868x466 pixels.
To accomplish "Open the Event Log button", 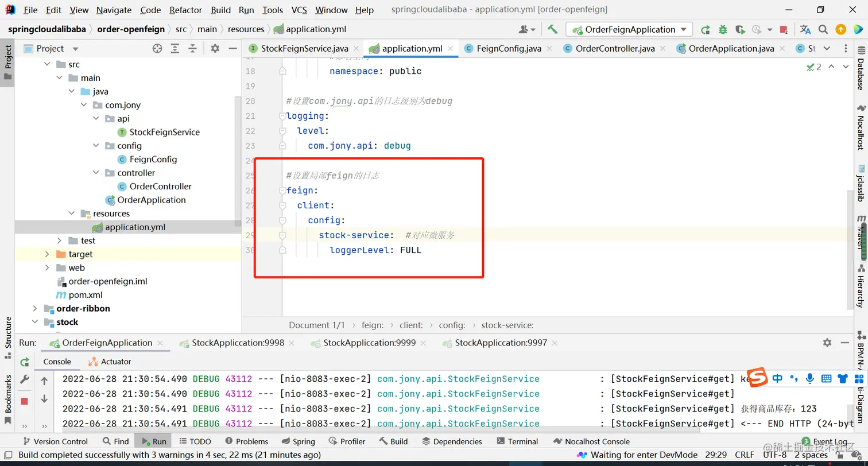I will point(824,442).
